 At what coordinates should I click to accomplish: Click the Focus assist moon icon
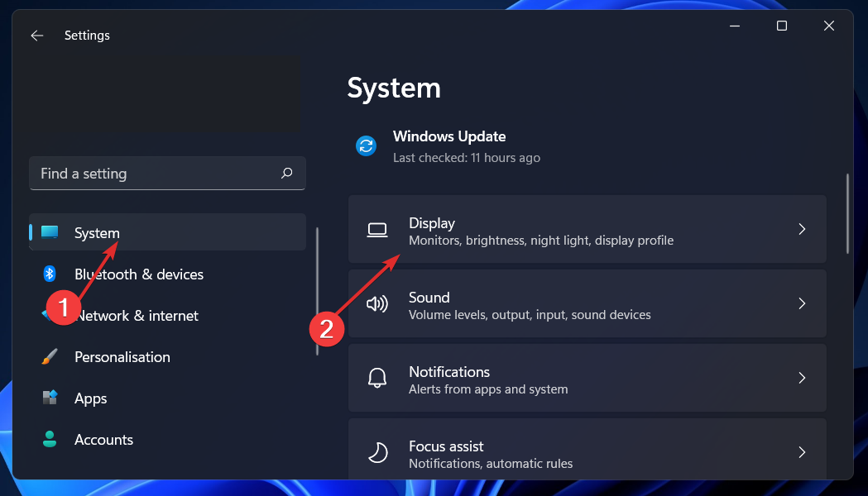point(378,452)
